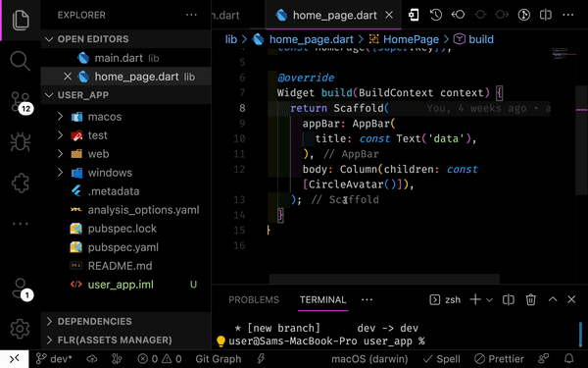Image resolution: width=588 pixels, height=368 pixels.
Task: Open the Search view in activity bar
Action: pyautogui.click(x=21, y=61)
